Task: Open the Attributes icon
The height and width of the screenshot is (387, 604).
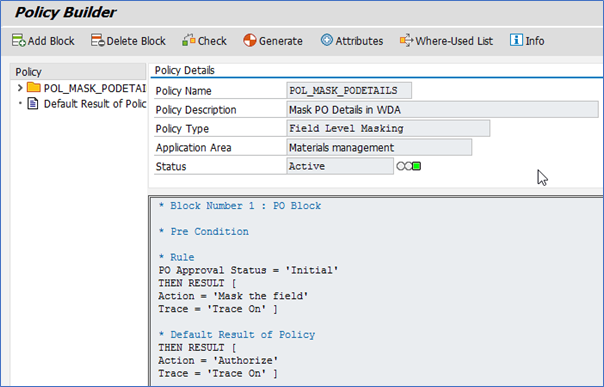Action: [327, 40]
